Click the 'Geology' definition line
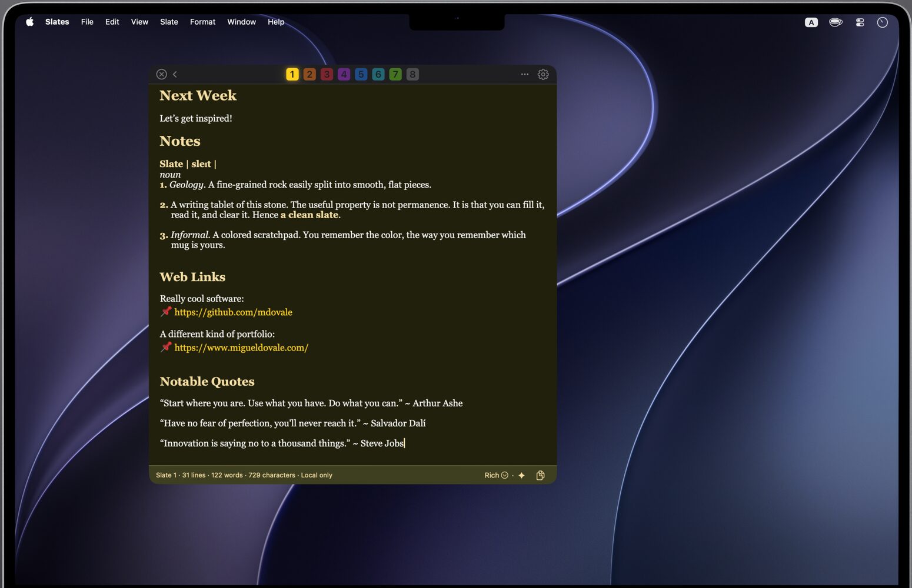This screenshot has width=912, height=588. [x=295, y=185]
